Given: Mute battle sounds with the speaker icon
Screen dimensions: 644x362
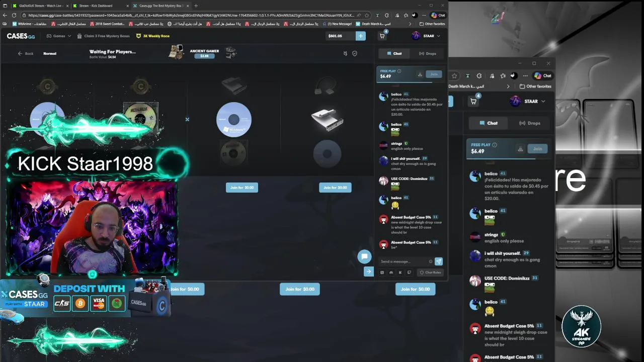Looking at the screenshot, I should pyautogui.click(x=345, y=53).
